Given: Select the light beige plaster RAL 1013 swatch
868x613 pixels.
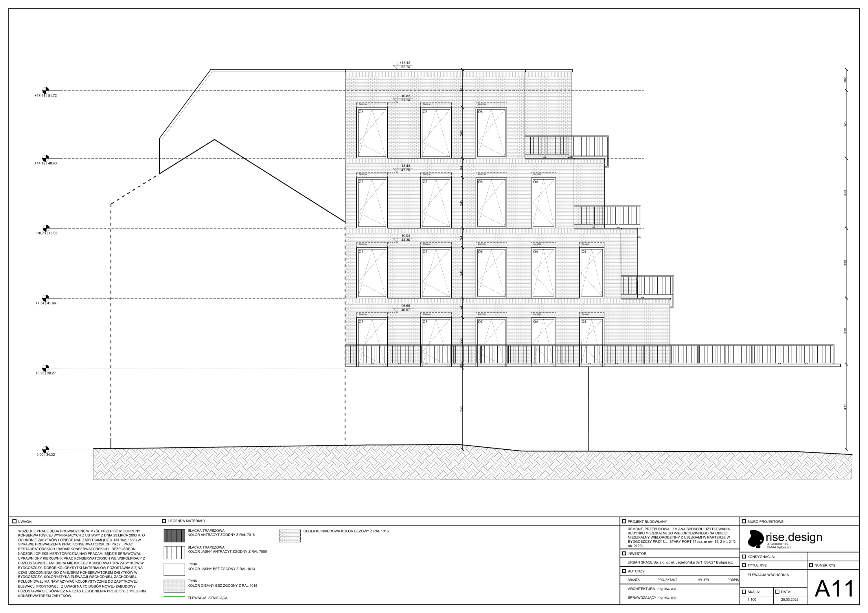Looking at the screenshot, I should pos(174,569).
